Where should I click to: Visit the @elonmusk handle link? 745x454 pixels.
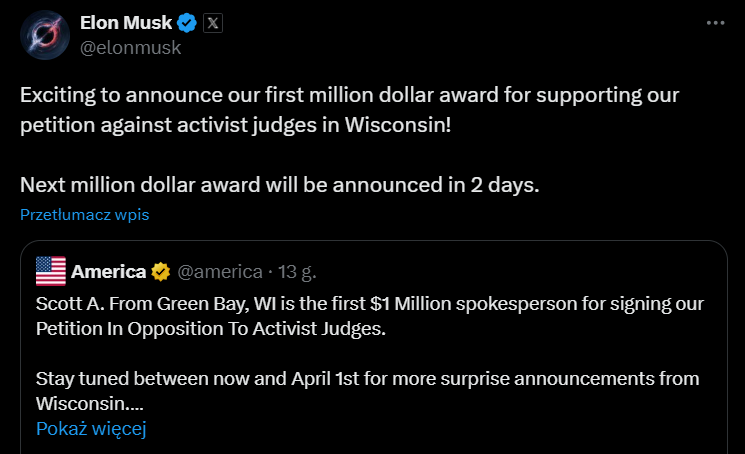click(x=129, y=47)
